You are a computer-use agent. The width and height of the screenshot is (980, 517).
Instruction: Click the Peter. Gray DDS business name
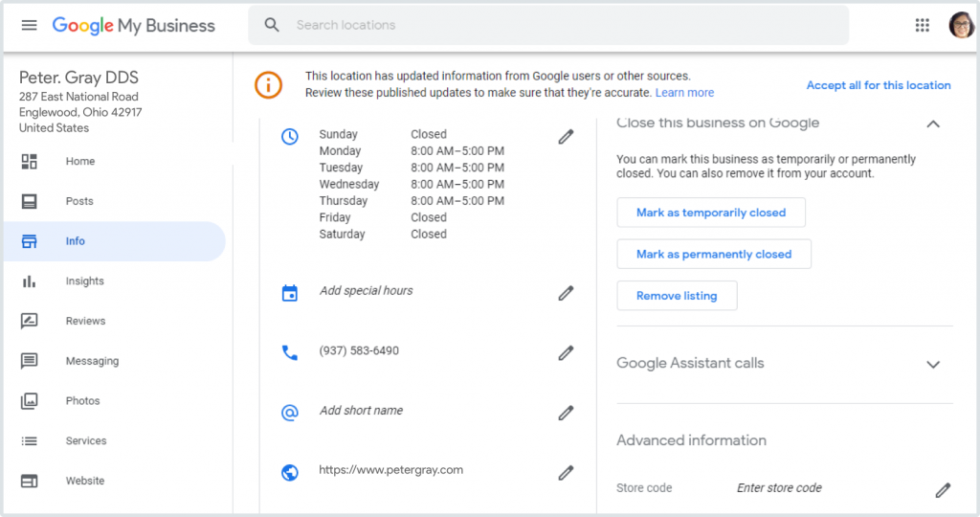click(78, 78)
